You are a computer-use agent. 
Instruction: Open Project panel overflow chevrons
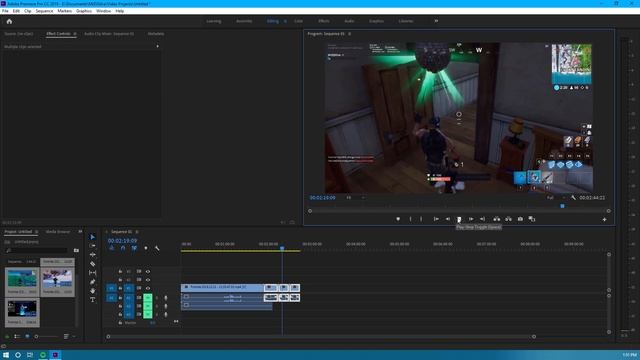pos(80,231)
